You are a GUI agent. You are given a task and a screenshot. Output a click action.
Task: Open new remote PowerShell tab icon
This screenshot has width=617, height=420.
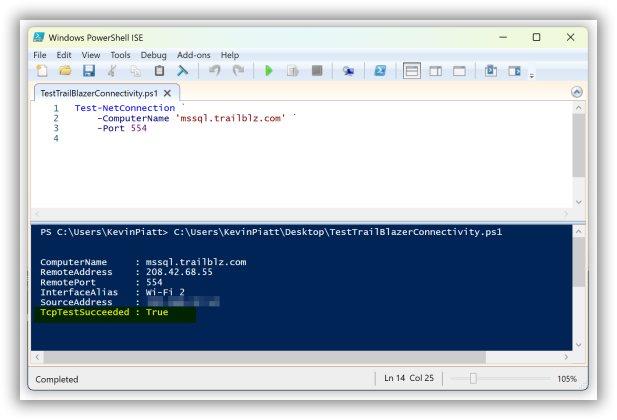348,71
